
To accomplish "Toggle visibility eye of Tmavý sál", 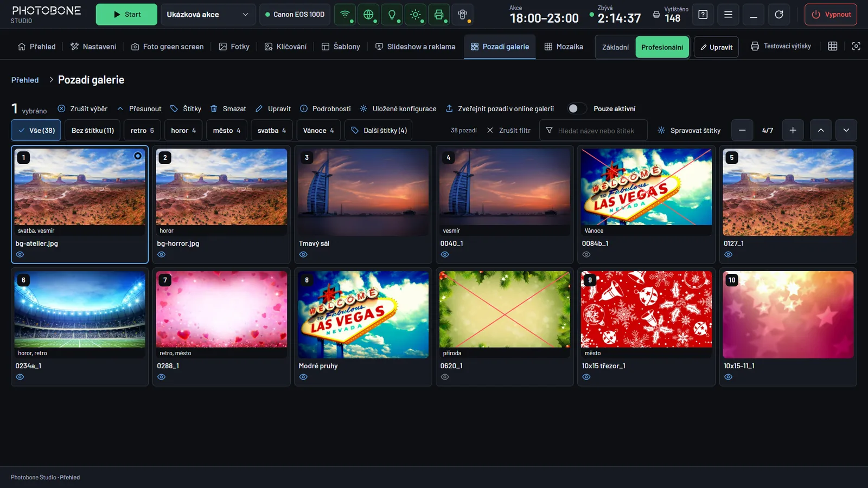I will [303, 254].
